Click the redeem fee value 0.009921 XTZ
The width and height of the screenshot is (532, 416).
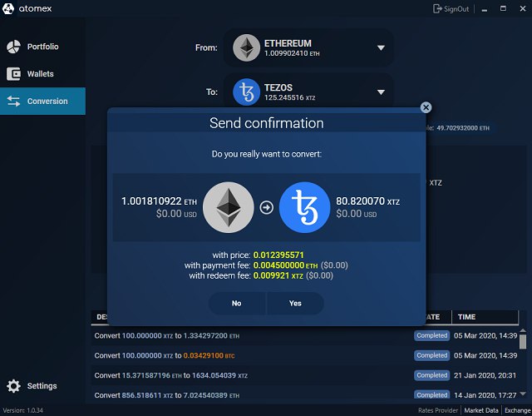pyautogui.click(x=278, y=275)
